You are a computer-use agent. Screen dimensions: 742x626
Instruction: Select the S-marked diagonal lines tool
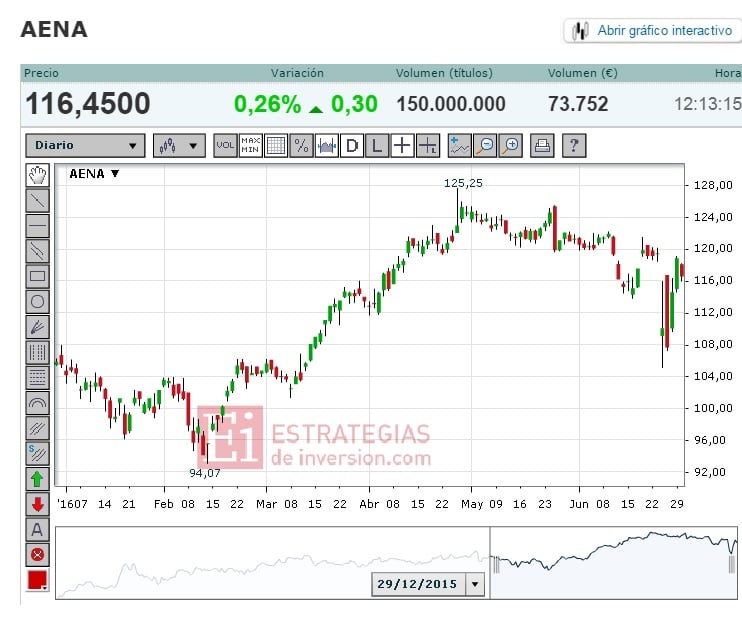37,453
